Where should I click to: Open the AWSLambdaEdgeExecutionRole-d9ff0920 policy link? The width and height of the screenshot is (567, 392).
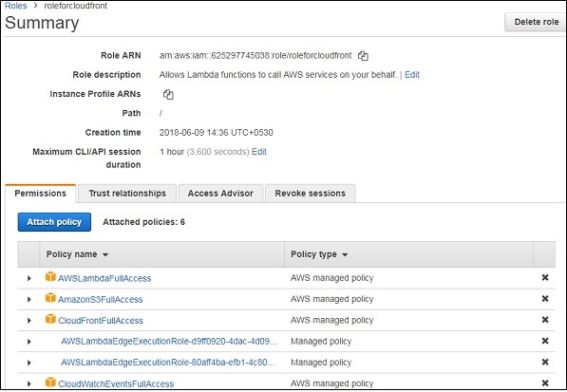[x=169, y=342]
